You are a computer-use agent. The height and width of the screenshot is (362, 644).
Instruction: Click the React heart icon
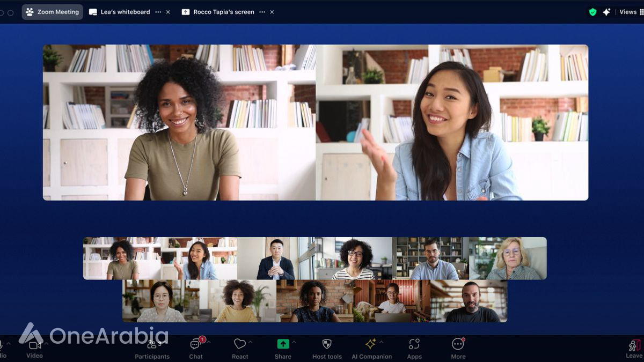[x=239, y=344]
